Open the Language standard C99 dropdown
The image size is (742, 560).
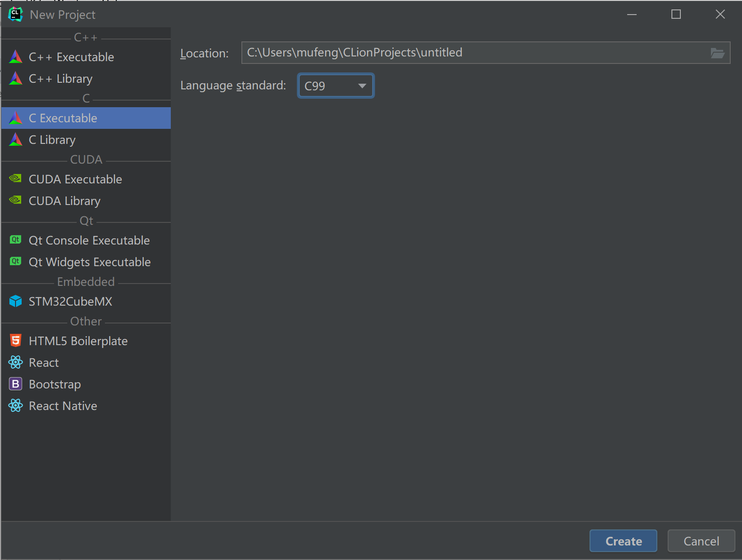(336, 86)
